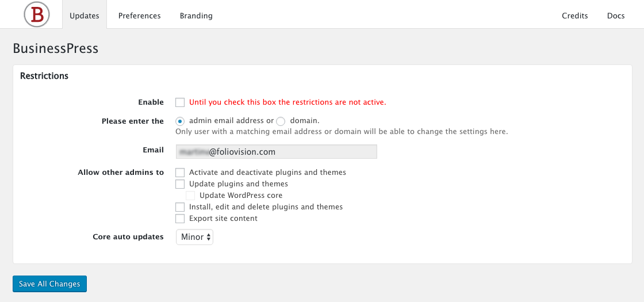Image resolution: width=644 pixels, height=302 pixels.
Task: Click the Restrictions section heading
Action: coord(44,76)
